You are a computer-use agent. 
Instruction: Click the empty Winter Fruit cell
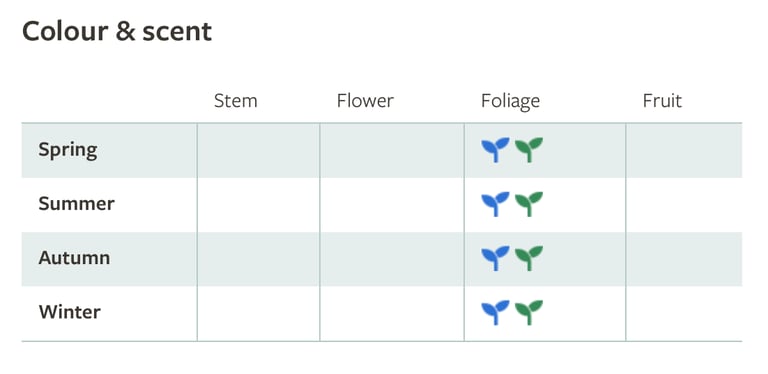pos(684,314)
